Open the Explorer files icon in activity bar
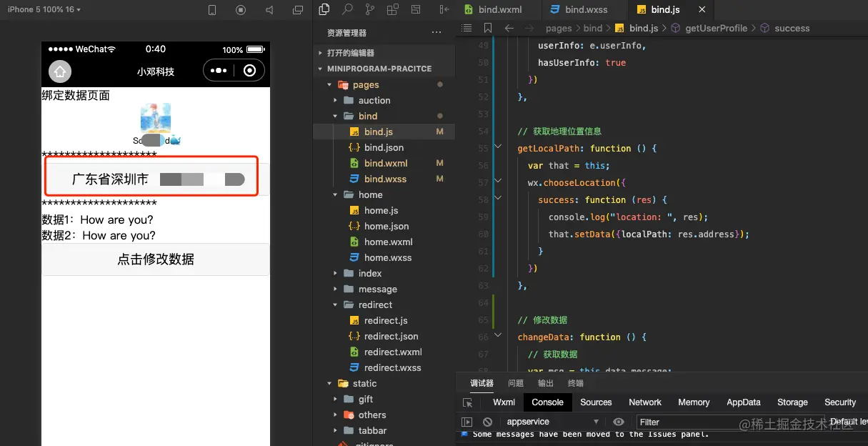Screen dimensions: 868x446 324,9
